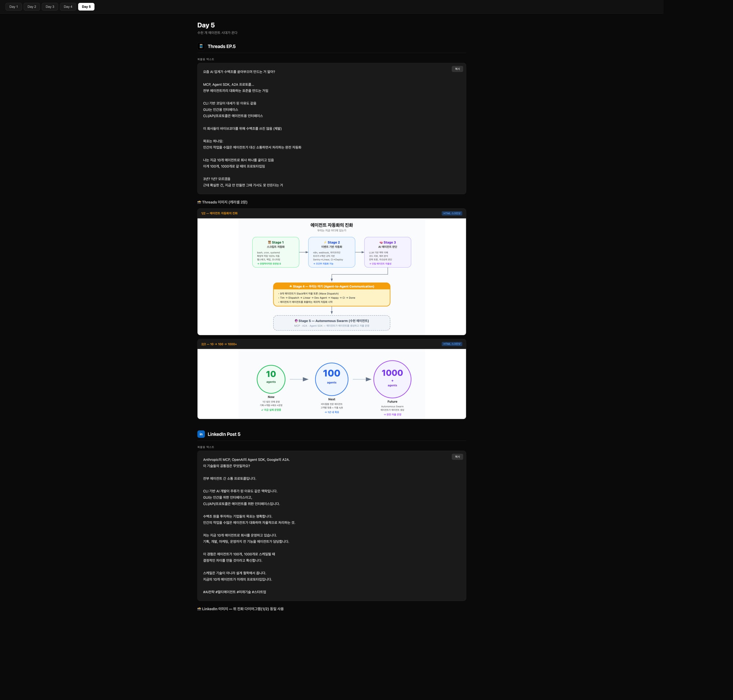Click the Threads EP.5 section icon
733x700 pixels.
[x=201, y=46]
